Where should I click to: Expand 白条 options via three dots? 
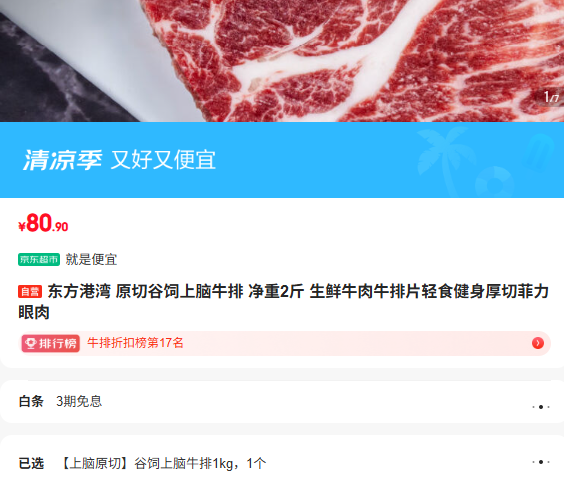coord(541,407)
